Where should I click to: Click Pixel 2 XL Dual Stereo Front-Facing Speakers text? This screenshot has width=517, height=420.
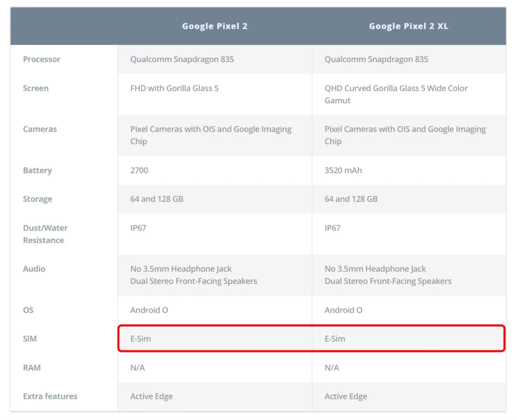click(388, 281)
